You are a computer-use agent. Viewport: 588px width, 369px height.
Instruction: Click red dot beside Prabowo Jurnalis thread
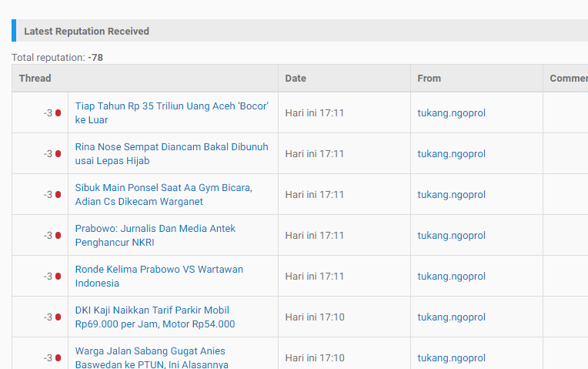pos(58,236)
